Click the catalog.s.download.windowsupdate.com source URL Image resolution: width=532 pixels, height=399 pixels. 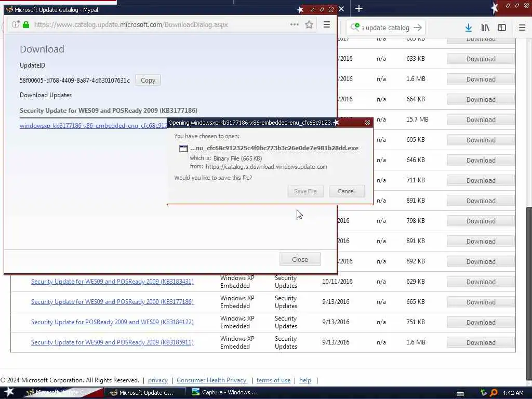pyautogui.click(x=267, y=167)
